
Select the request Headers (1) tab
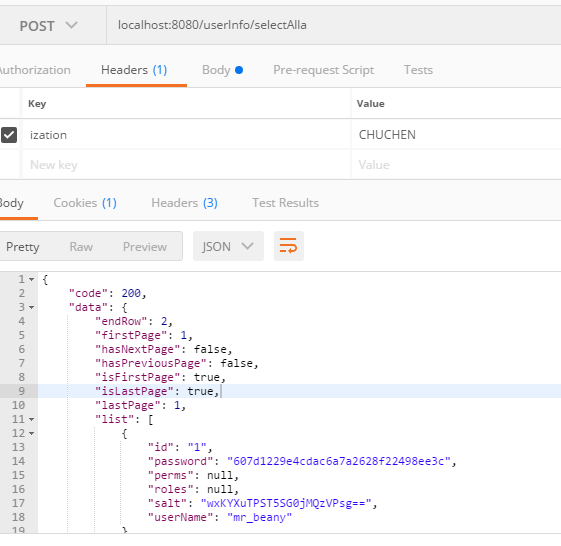point(134,70)
